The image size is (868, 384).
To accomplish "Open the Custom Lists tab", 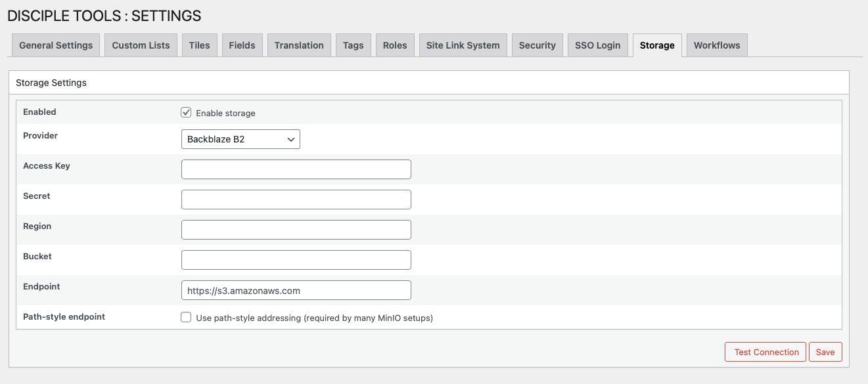I will tap(141, 45).
